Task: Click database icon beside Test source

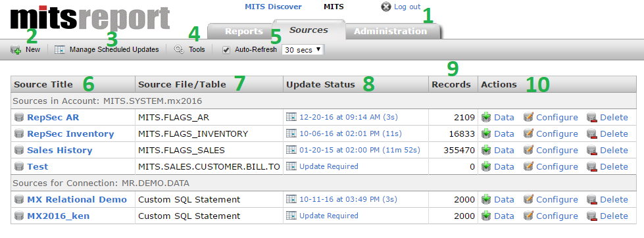Action: [18, 166]
